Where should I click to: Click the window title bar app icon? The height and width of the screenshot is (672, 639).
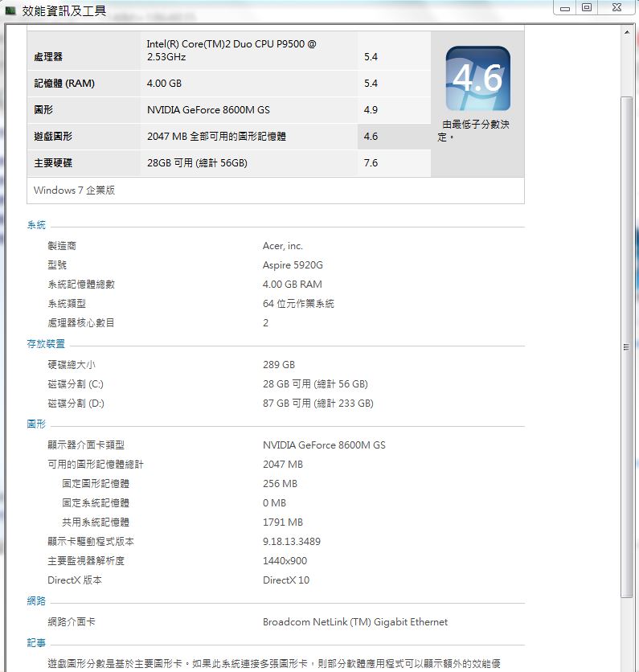click(x=10, y=10)
